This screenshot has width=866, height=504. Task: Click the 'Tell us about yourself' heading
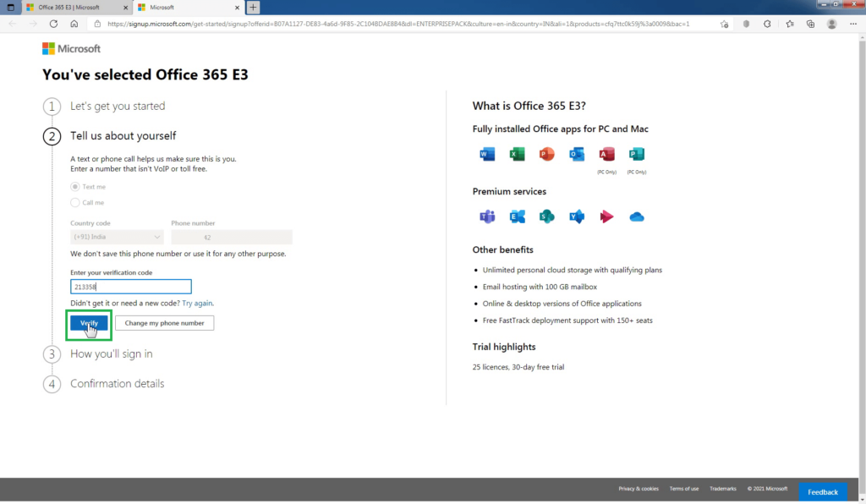point(123,136)
